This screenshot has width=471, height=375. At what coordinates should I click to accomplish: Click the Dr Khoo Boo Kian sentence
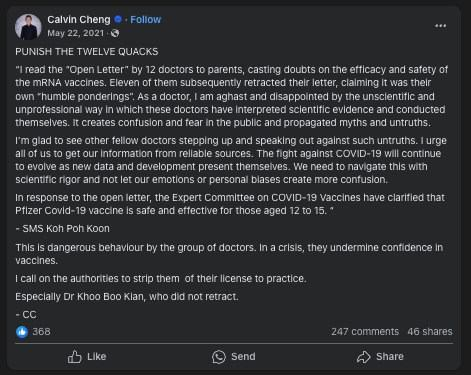127,297
